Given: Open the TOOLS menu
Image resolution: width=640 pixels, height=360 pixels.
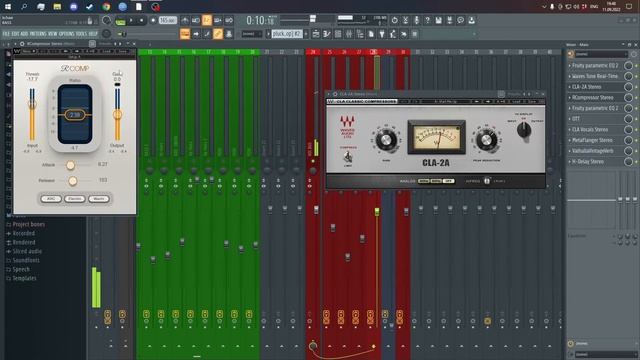Looking at the screenshot, I should point(82,34).
